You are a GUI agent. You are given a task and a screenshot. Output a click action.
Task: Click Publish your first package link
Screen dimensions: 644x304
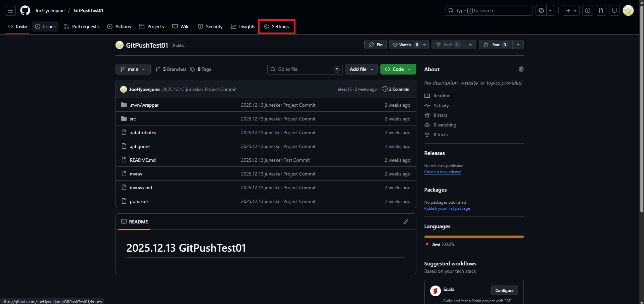tap(447, 208)
